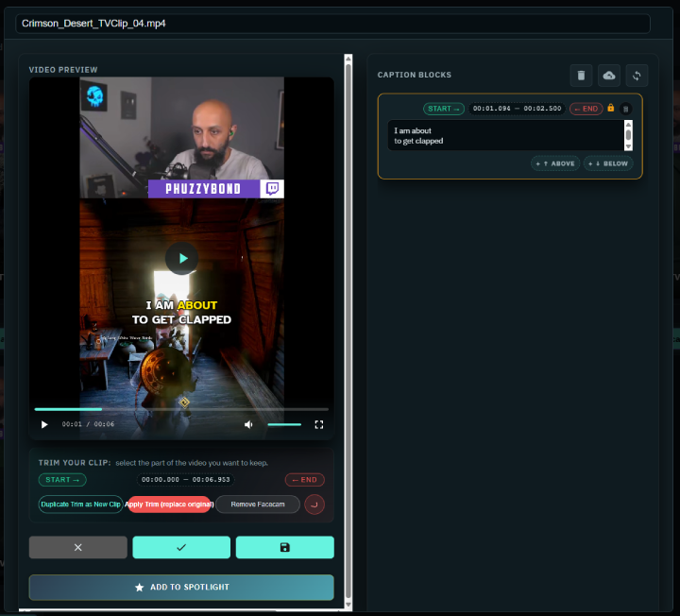
Task: Click the VIDEO PREVIEW heading
Action: (x=63, y=70)
